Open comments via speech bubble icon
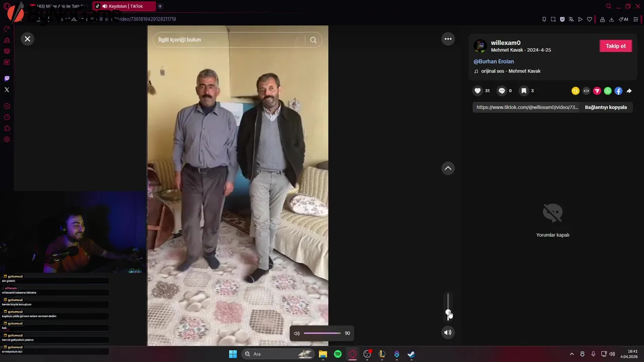Image resolution: width=644 pixels, height=362 pixels. tap(501, 90)
